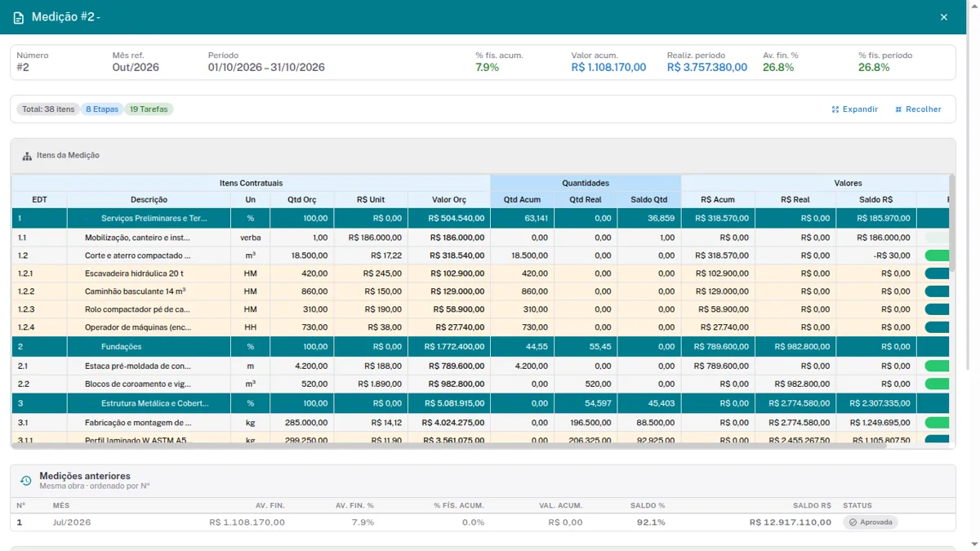Click the Mobilização, canteiro e inst... description
The width and height of the screenshot is (980, 551).
point(137,238)
